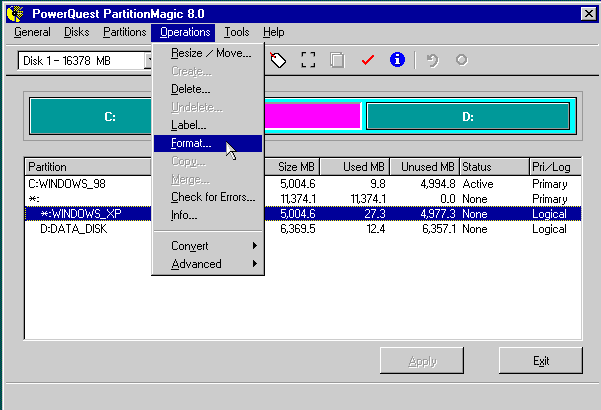Close the Operations menu from menu bar
Viewport: 601px width, 410px height.
pos(183,32)
